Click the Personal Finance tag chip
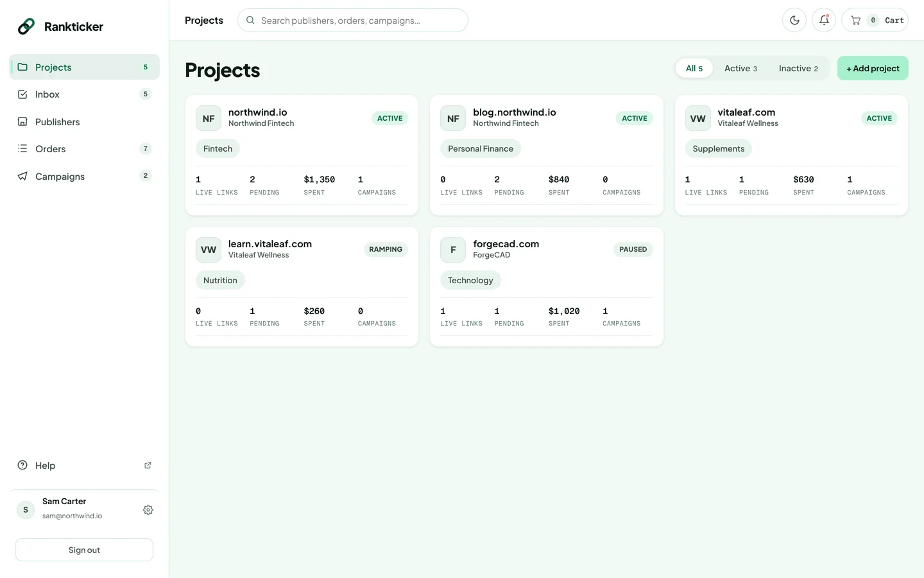Viewport: 924px width, 578px height. click(481, 148)
